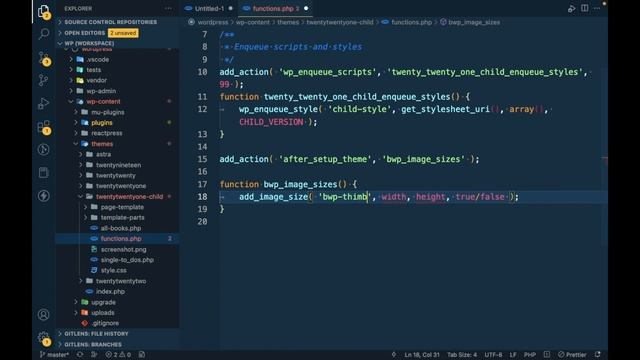Click wp-content in the breadcrumb

point(252,22)
